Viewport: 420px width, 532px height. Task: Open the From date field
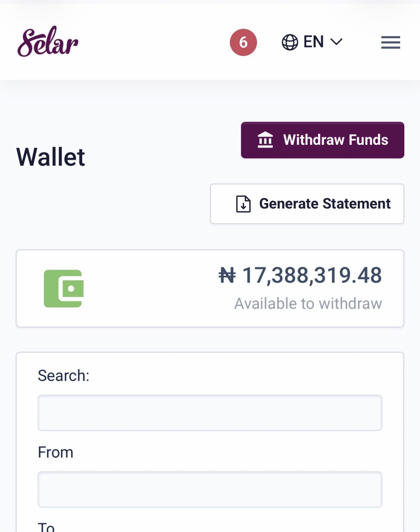pos(210,489)
